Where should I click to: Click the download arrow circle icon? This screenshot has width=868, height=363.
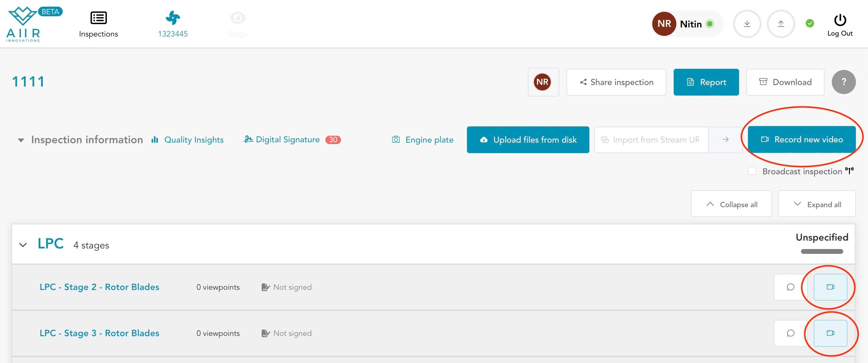(x=747, y=24)
